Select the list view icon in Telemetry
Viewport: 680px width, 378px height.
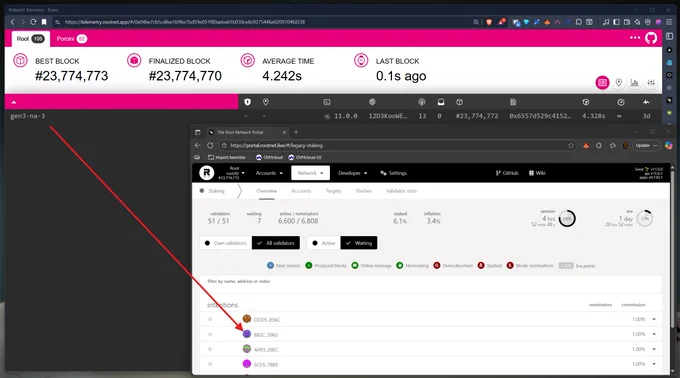(x=602, y=82)
